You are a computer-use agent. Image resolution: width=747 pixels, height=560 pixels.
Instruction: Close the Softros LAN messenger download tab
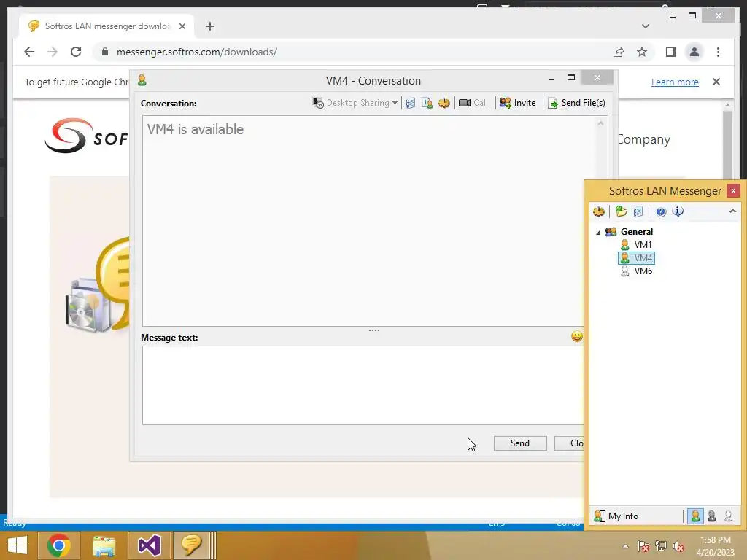coord(182,26)
